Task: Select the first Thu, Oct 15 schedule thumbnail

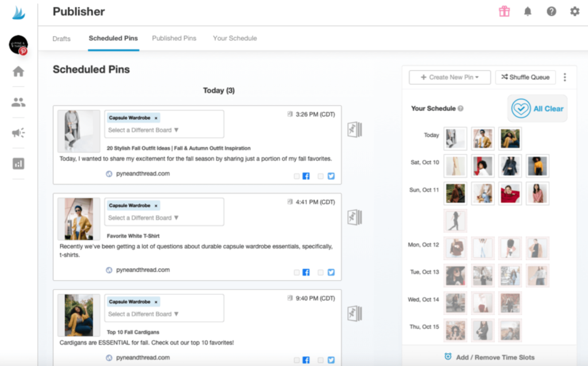Action: (455, 330)
